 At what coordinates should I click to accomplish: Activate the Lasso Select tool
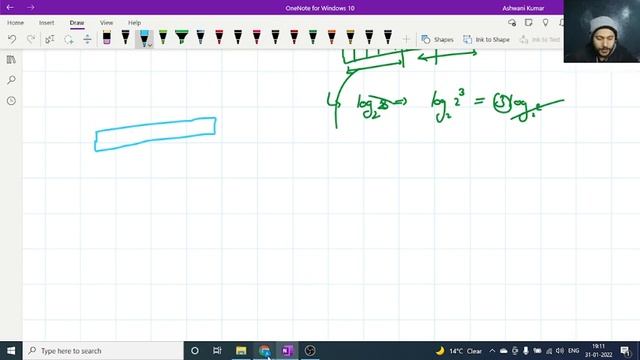pos(69,39)
